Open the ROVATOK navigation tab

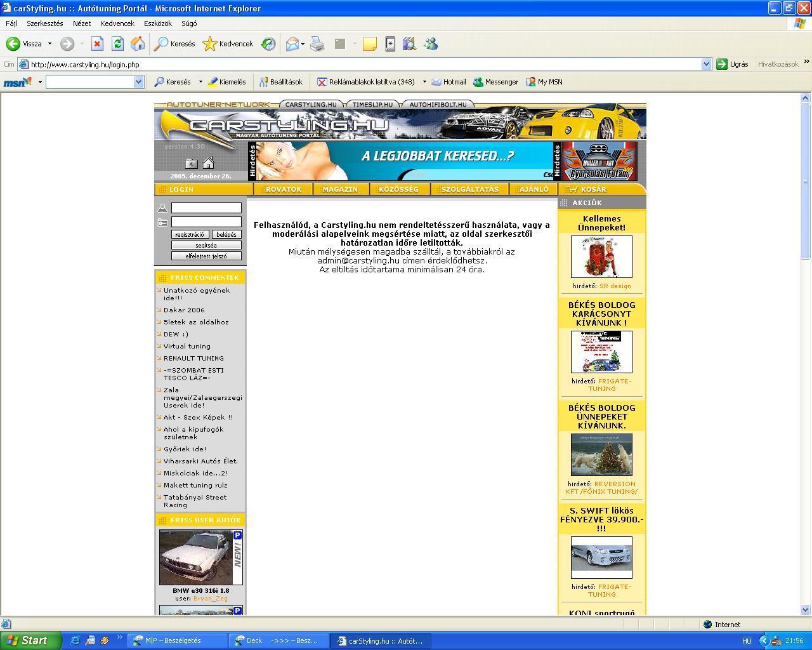[283, 189]
